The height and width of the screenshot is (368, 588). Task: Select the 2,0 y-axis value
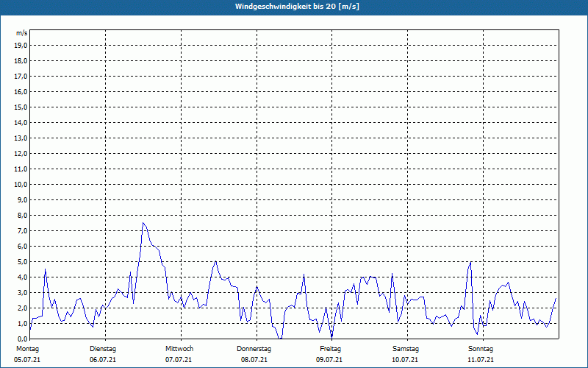point(21,308)
